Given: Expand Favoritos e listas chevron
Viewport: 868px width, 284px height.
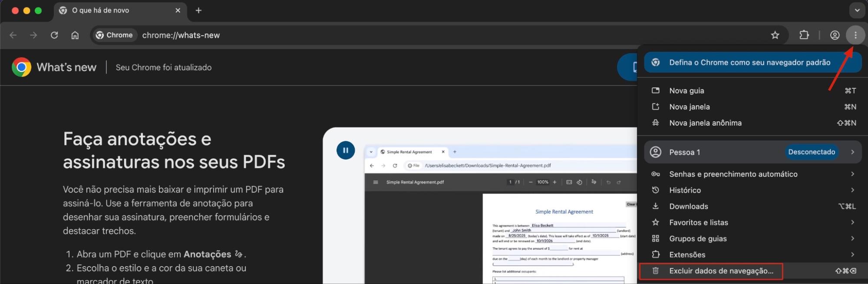Looking at the screenshot, I should (x=852, y=222).
